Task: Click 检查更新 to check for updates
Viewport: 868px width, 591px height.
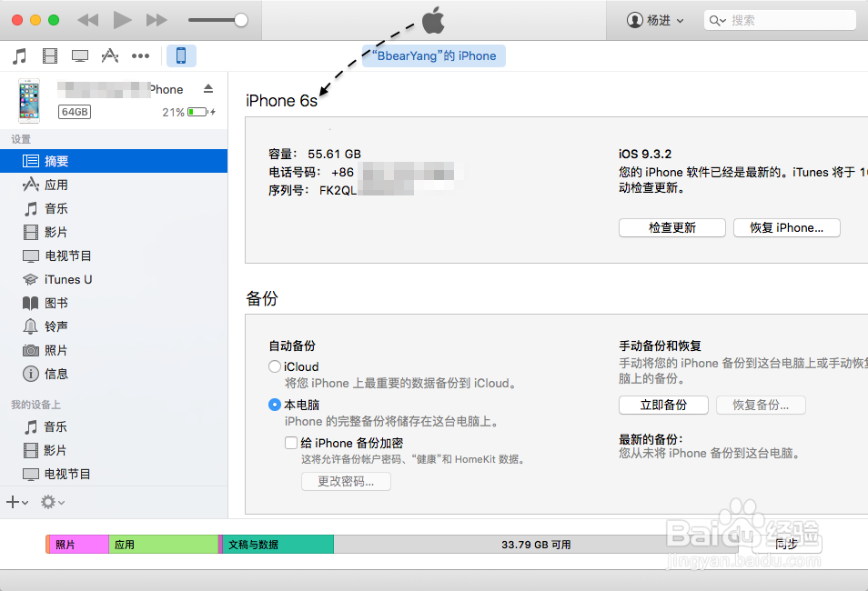Action: tap(671, 227)
